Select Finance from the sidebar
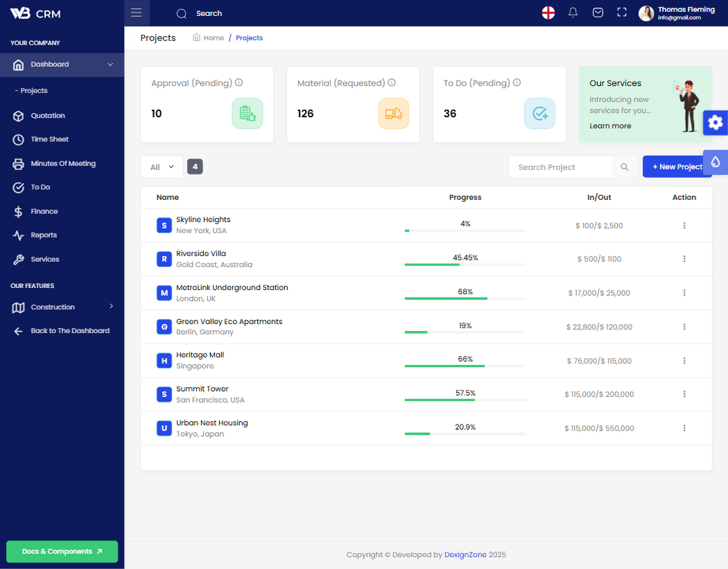This screenshot has width=728, height=569. coord(44,212)
